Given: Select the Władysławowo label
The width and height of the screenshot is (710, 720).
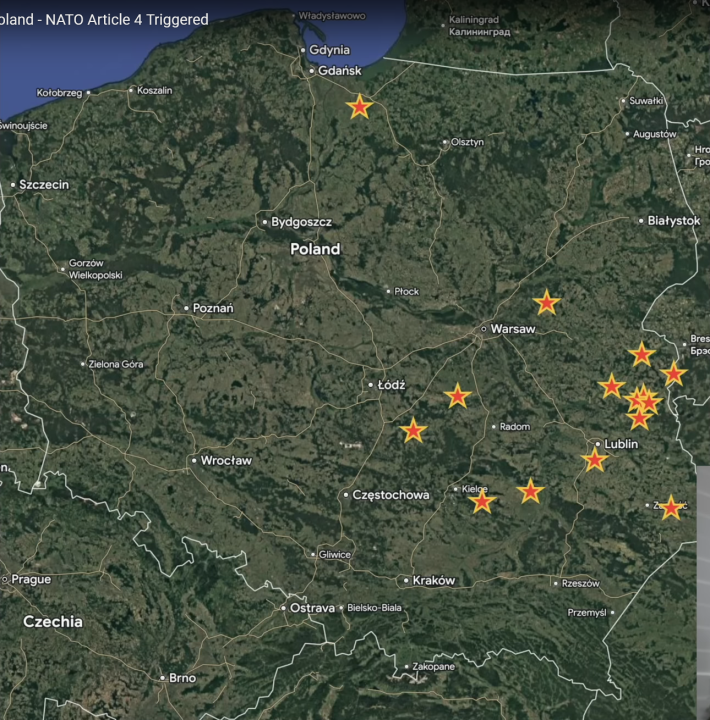Looking at the screenshot, I should coord(332,16).
